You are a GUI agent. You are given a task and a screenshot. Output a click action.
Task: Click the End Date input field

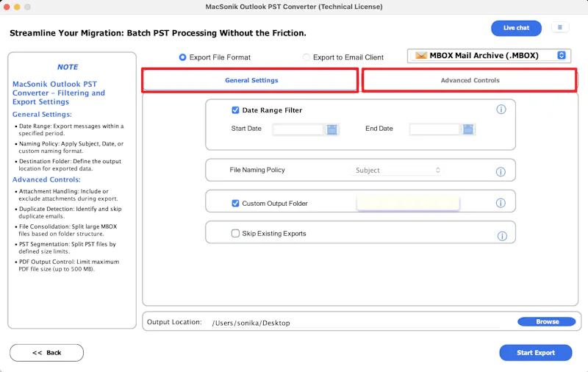coord(434,129)
